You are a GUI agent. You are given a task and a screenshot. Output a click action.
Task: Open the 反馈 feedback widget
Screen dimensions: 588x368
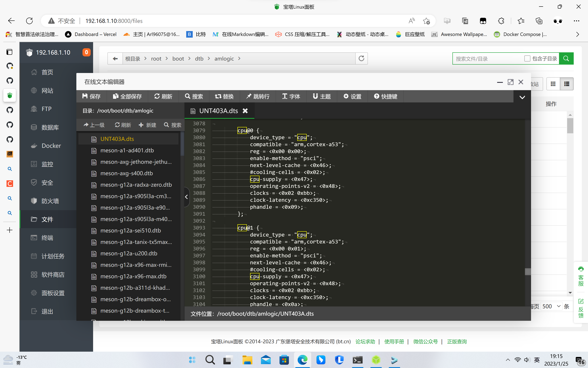pos(581,309)
